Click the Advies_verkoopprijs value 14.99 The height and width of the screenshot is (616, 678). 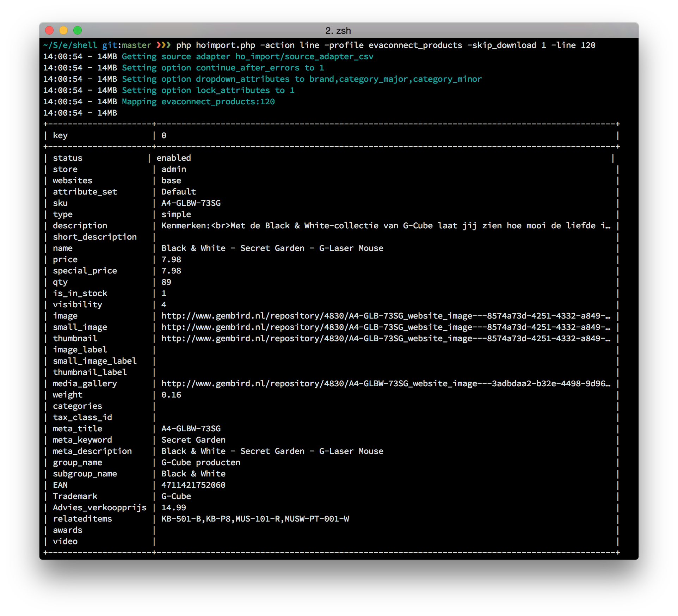pos(173,507)
